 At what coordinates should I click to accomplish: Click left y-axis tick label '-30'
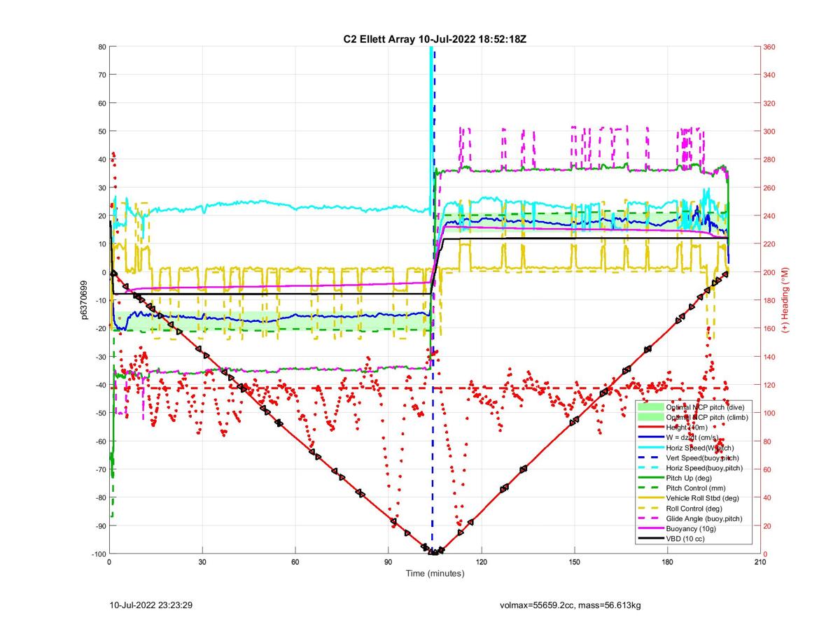pos(100,357)
